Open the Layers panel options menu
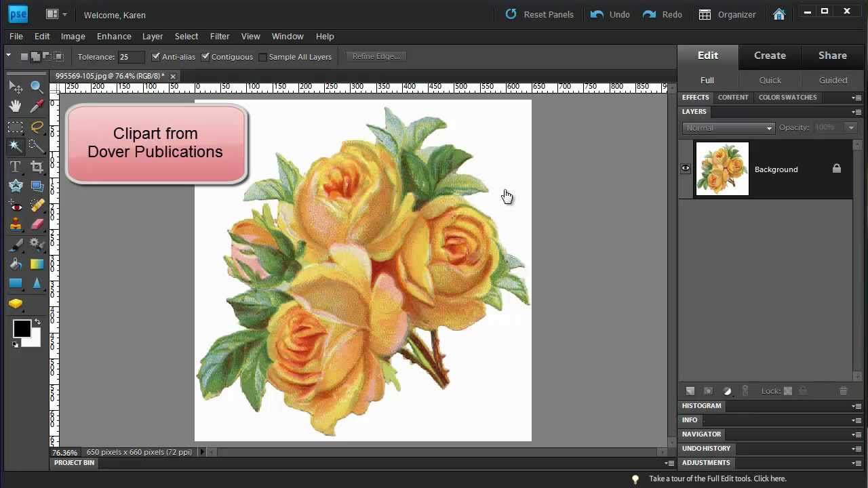 [x=857, y=112]
